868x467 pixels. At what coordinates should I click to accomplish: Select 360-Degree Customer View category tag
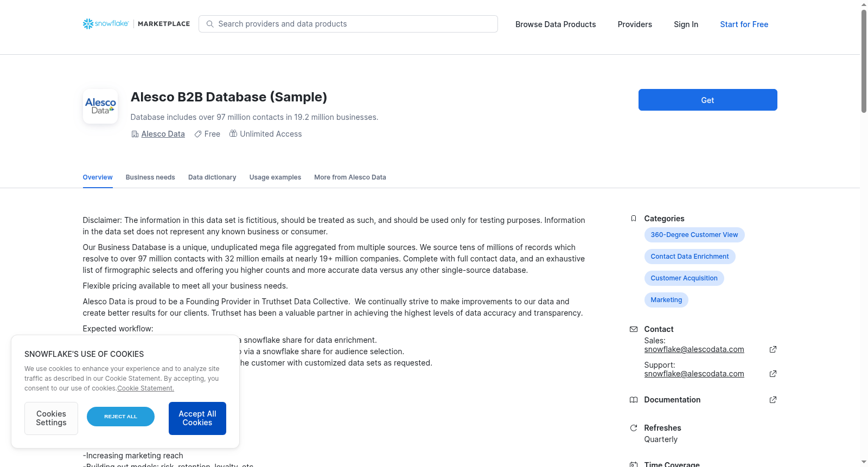(694, 235)
